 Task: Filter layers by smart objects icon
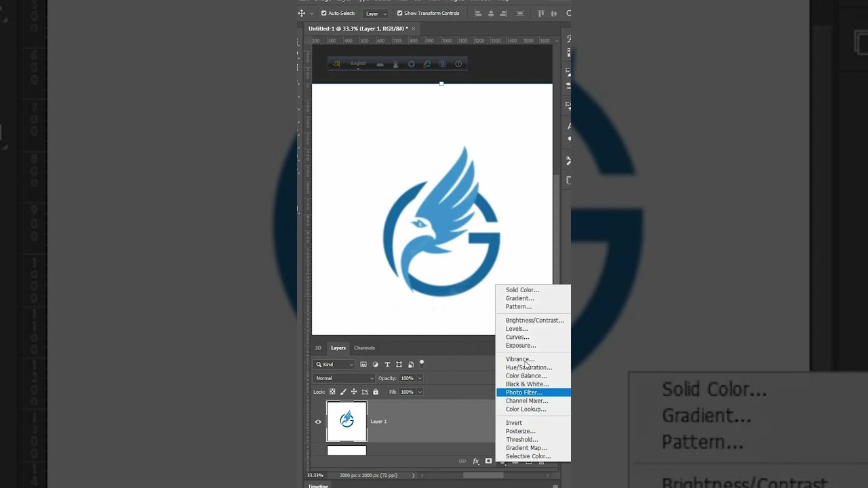click(x=410, y=365)
